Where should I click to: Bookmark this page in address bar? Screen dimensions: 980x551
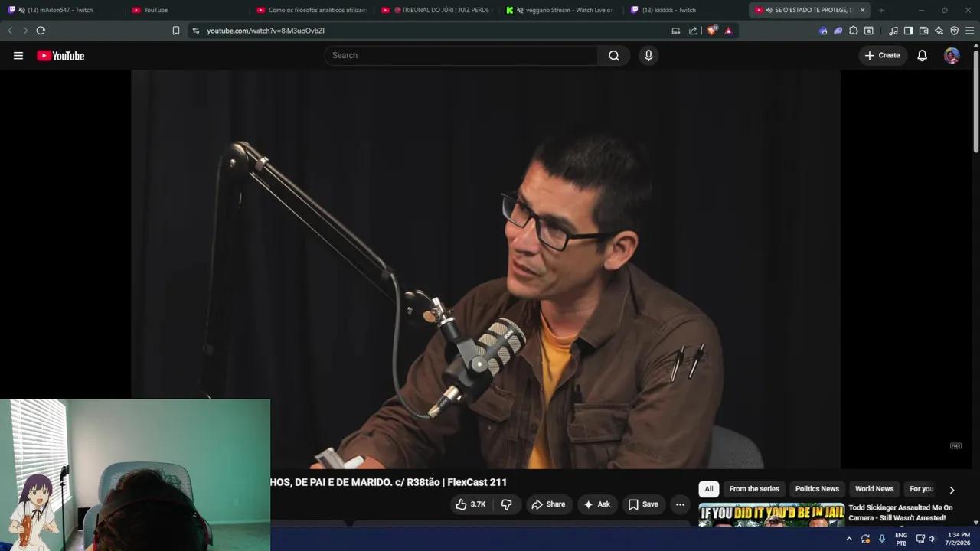coord(176,31)
